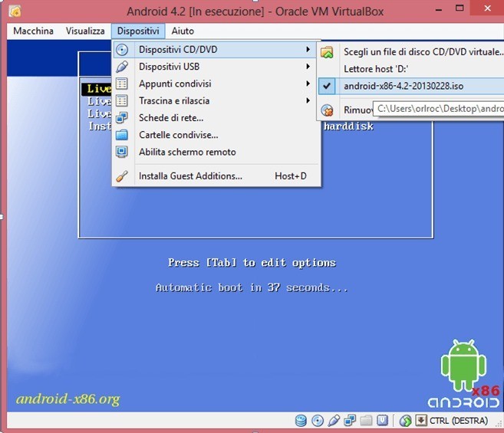
Task: Click the mouse integration status icon
Action: coord(405,421)
